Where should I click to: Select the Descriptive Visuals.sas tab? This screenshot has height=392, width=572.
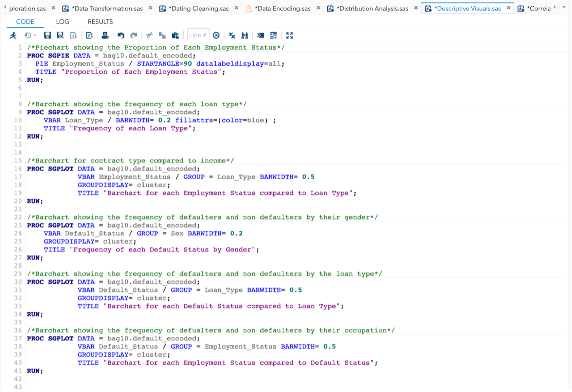click(468, 8)
